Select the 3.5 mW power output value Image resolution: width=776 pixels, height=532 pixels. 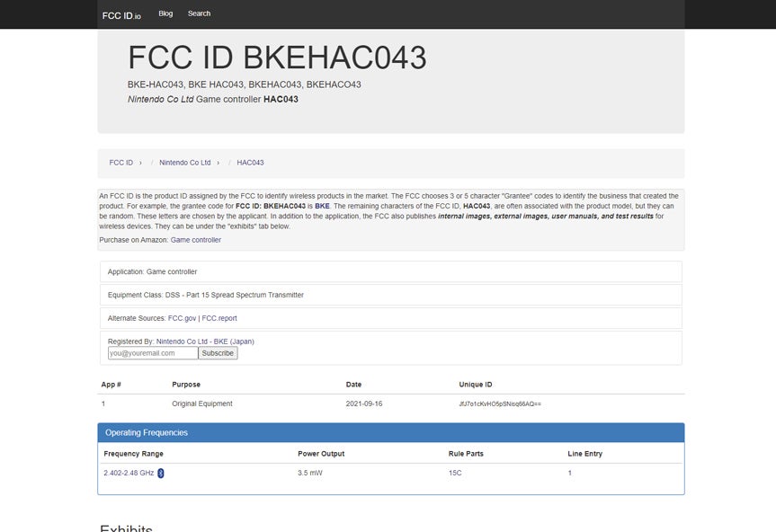click(x=310, y=474)
